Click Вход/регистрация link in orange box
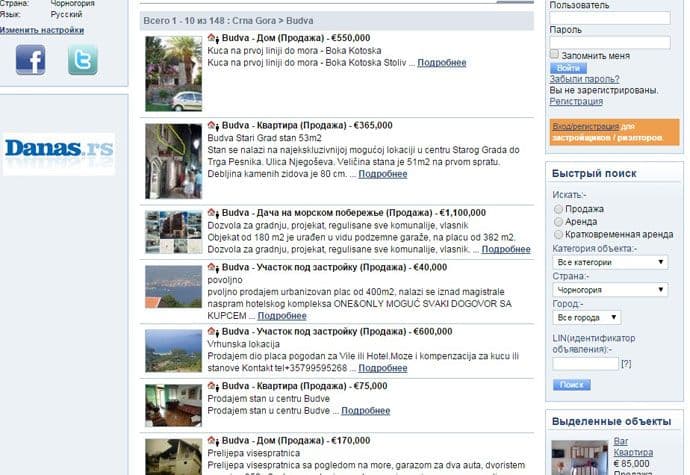 586,126
